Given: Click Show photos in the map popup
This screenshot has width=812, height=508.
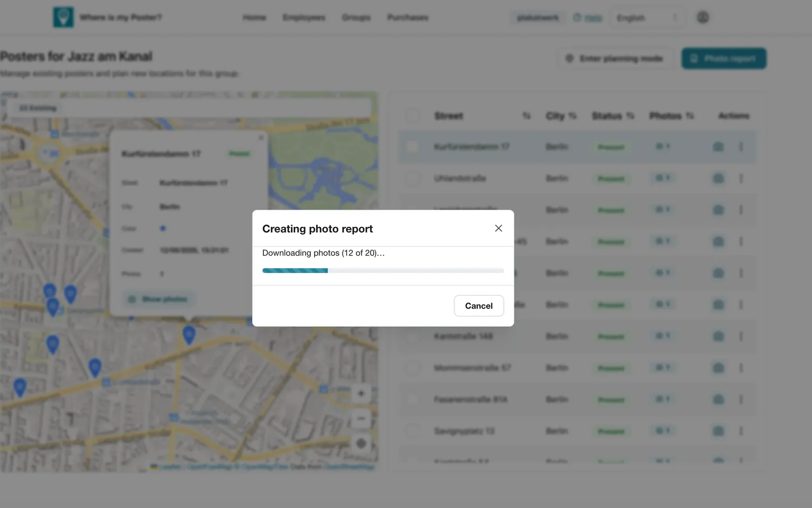Looking at the screenshot, I should 159,299.
